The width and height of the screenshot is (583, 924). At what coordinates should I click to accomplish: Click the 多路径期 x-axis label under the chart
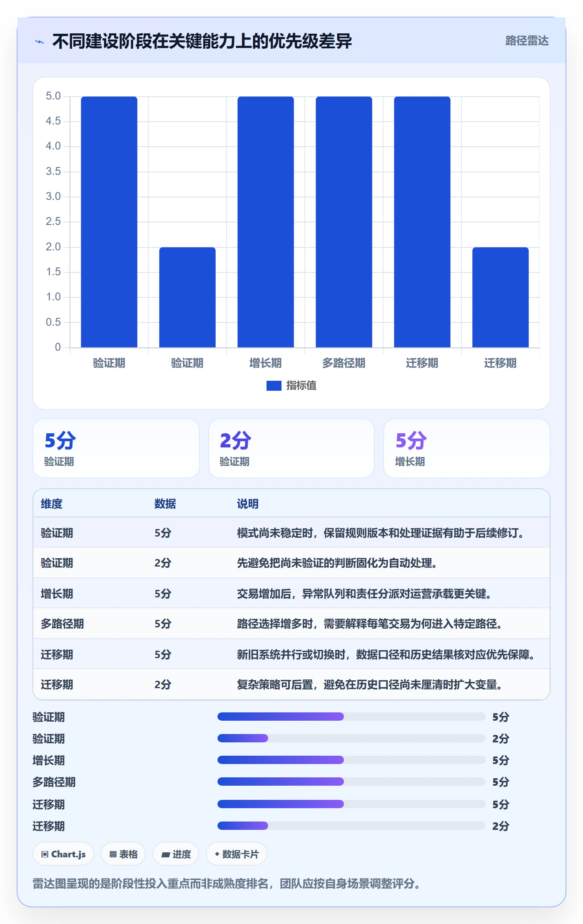coord(344,363)
